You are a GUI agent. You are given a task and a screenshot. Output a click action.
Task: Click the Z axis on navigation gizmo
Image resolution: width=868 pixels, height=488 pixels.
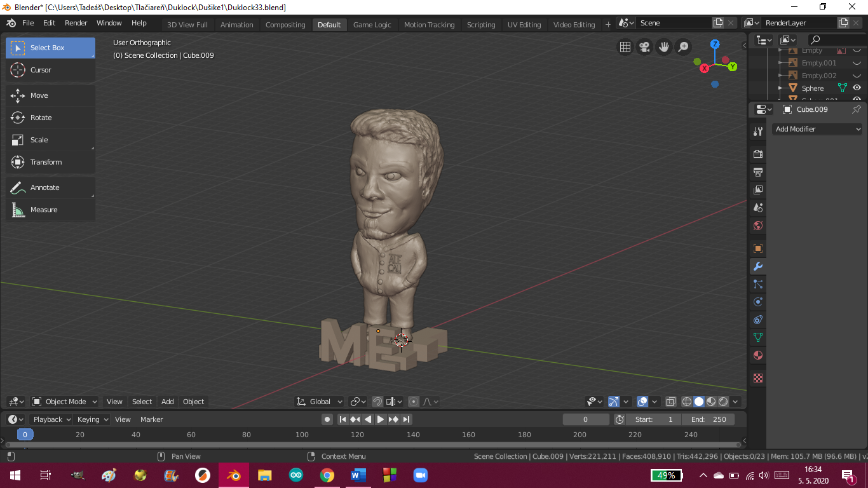point(715,44)
